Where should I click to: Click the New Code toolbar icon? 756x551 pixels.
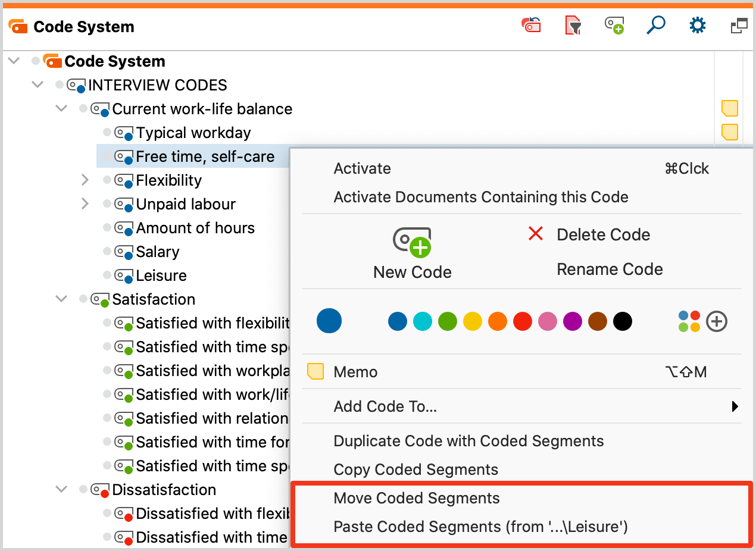(x=614, y=25)
